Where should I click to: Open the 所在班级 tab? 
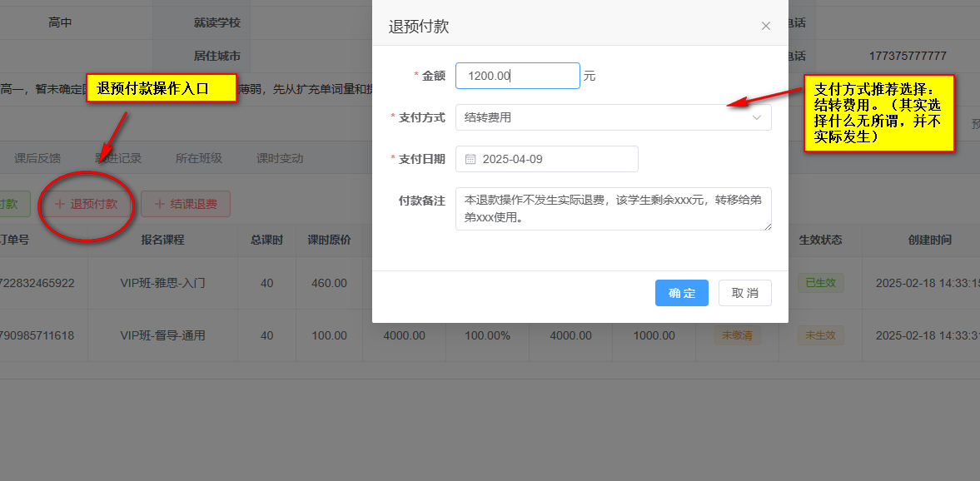(198, 158)
